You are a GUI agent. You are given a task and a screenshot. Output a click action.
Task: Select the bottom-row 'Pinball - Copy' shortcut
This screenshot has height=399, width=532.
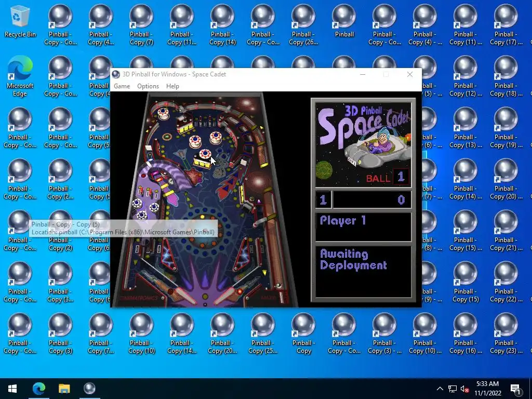[303, 334]
